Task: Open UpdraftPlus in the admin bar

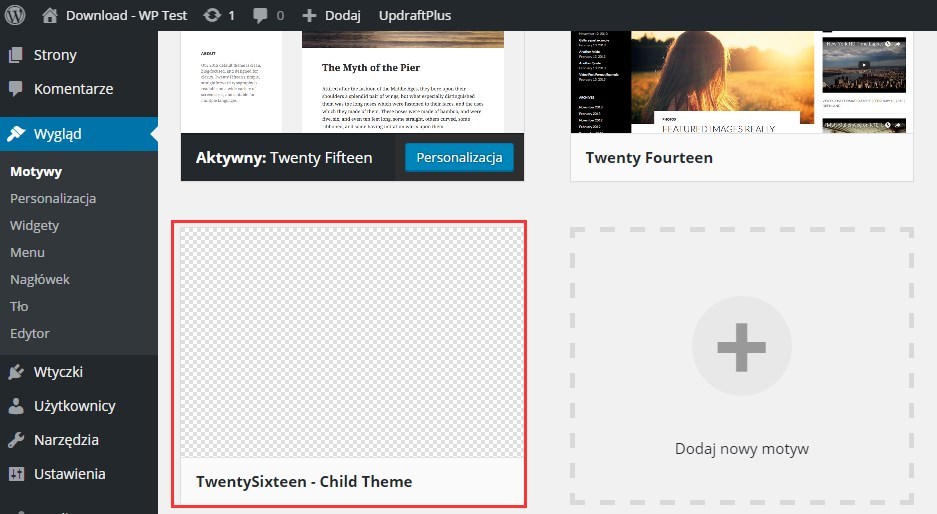Action: (415, 16)
